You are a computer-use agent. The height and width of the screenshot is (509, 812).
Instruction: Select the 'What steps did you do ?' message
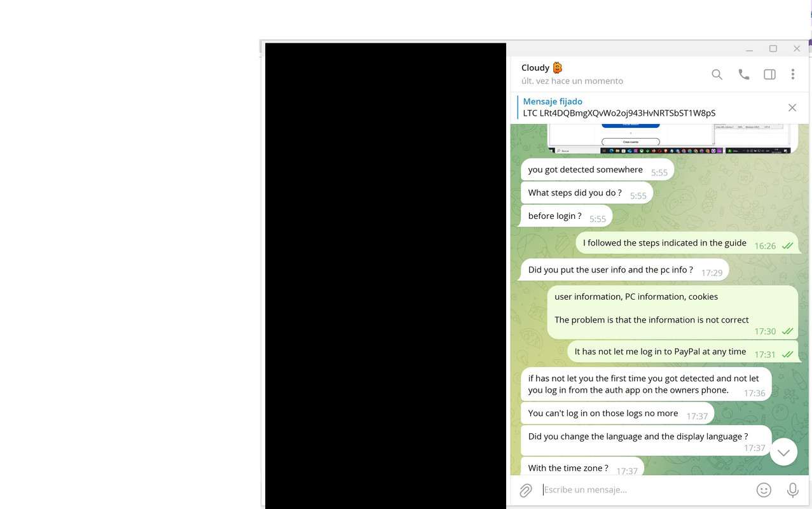click(587, 193)
